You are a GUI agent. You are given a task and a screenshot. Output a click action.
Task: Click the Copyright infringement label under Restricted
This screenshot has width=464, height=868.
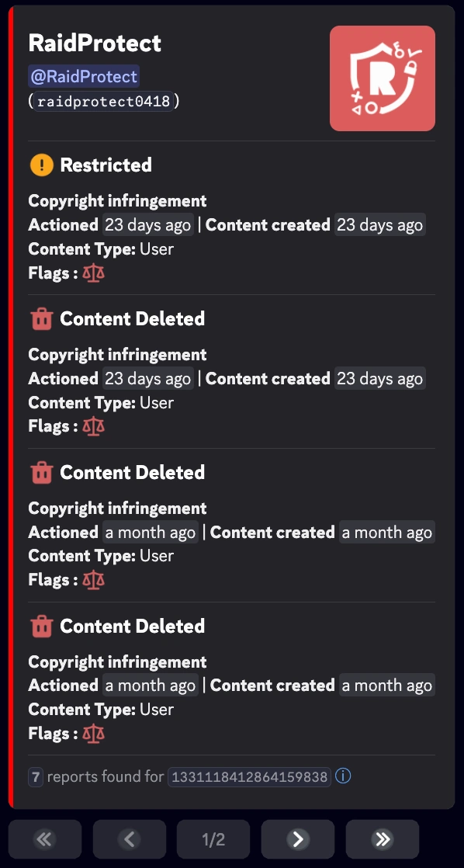tap(116, 200)
